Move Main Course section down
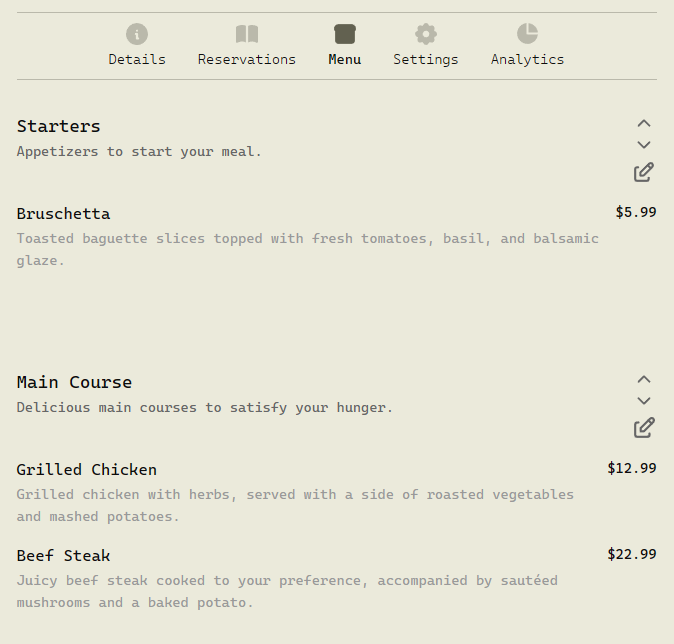 pyautogui.click(x=644, y=401)
